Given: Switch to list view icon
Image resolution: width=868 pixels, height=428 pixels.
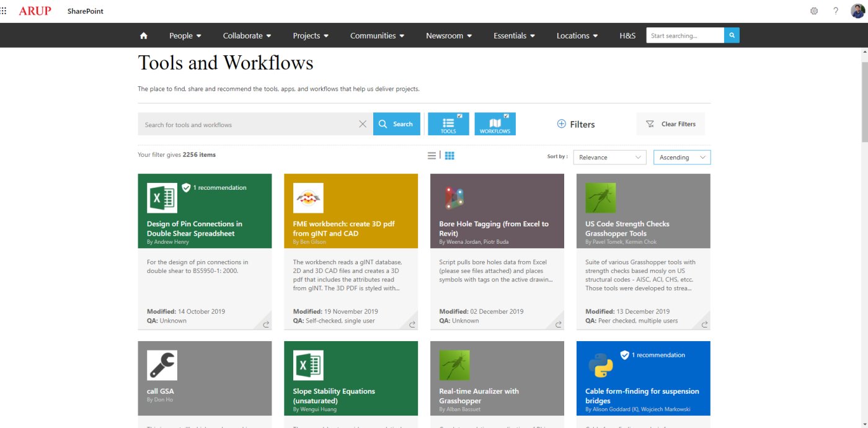Looking at the screenshot, I should [x=432, y=156].
